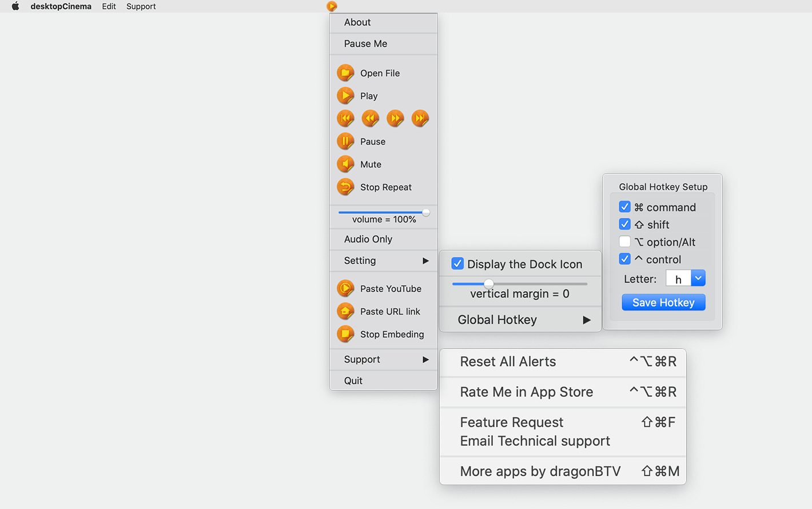
Task: Click the skip-to-previous track icon
Action: [345, 118]
